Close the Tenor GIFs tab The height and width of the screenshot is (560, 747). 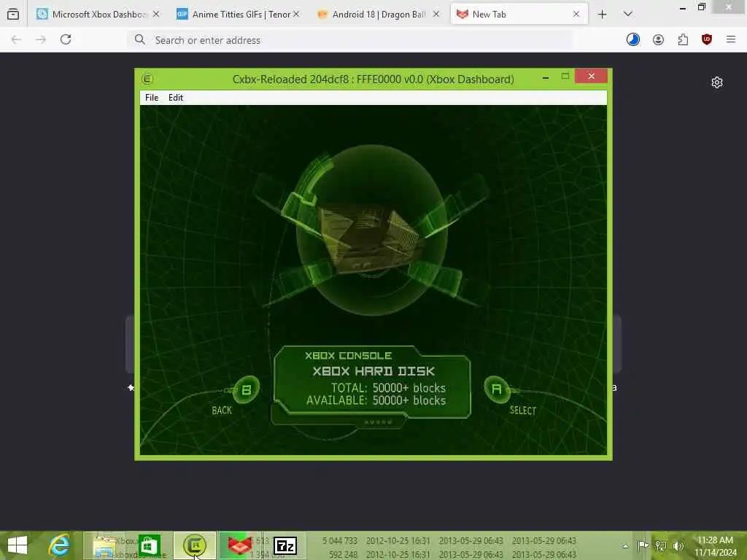(296, 15)
